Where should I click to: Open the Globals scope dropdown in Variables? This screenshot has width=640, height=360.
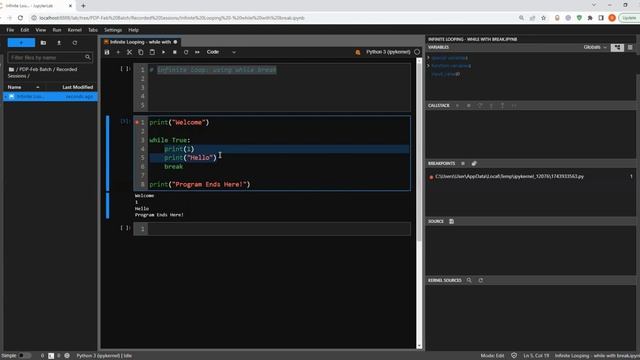click(595, 47)
